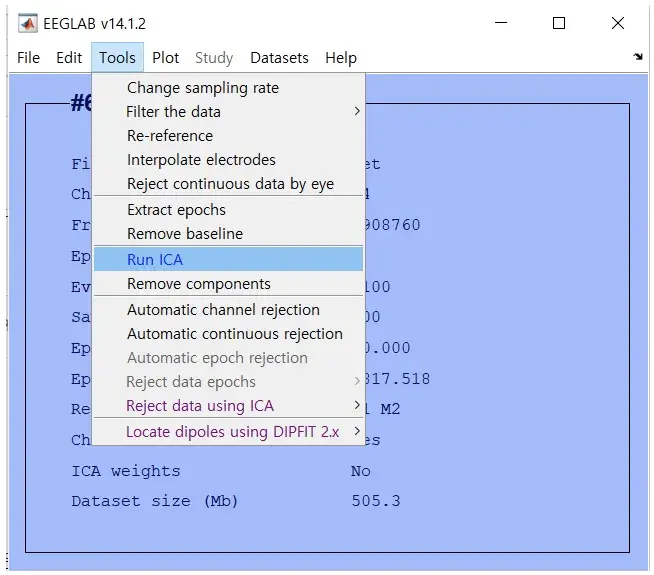This screenshot has width=654, height=575.
Task: Click the small dock arrow at menu bar right
Action: point(638,57)
